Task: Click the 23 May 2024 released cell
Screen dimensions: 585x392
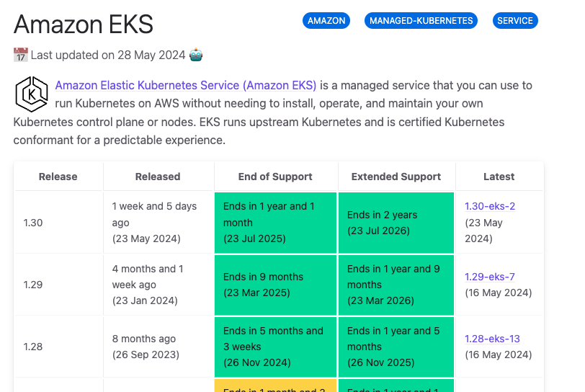Action: tap(158, 223)
